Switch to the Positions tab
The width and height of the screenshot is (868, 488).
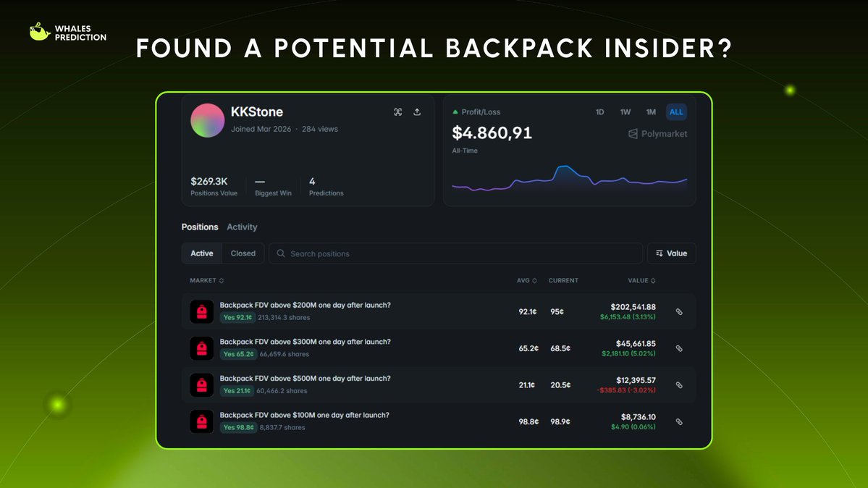point(200,227)
